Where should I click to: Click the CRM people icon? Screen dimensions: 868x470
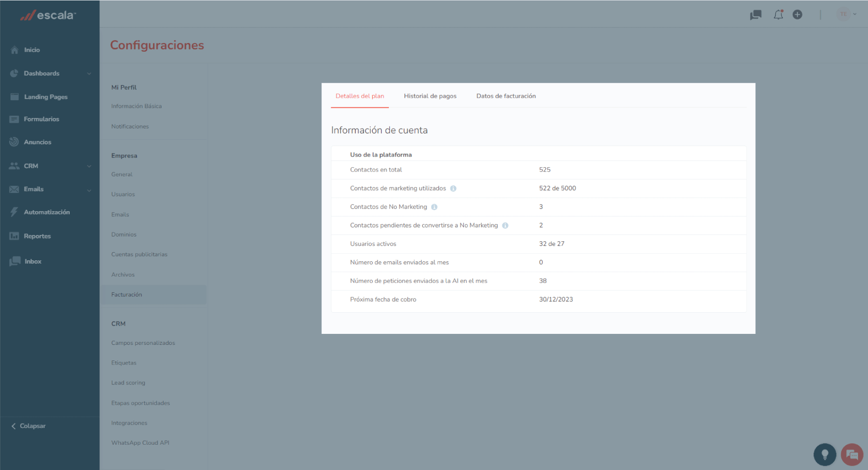point(14,166)
